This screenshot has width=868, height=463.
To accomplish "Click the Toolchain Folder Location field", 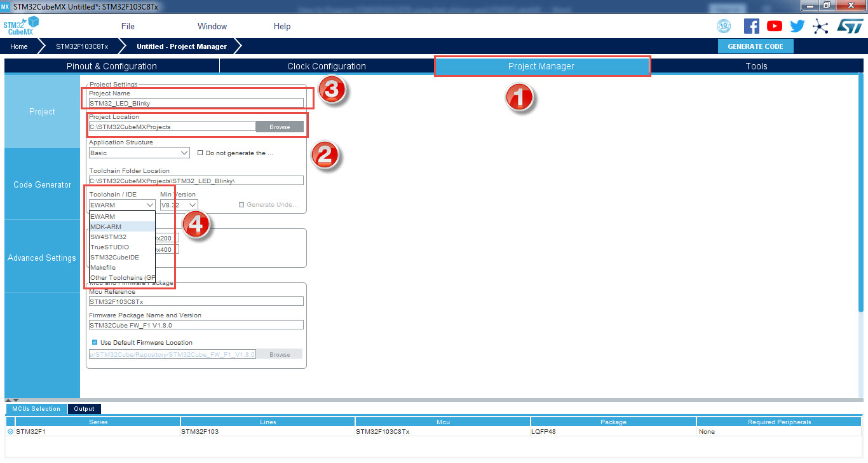I will point(196,181).
